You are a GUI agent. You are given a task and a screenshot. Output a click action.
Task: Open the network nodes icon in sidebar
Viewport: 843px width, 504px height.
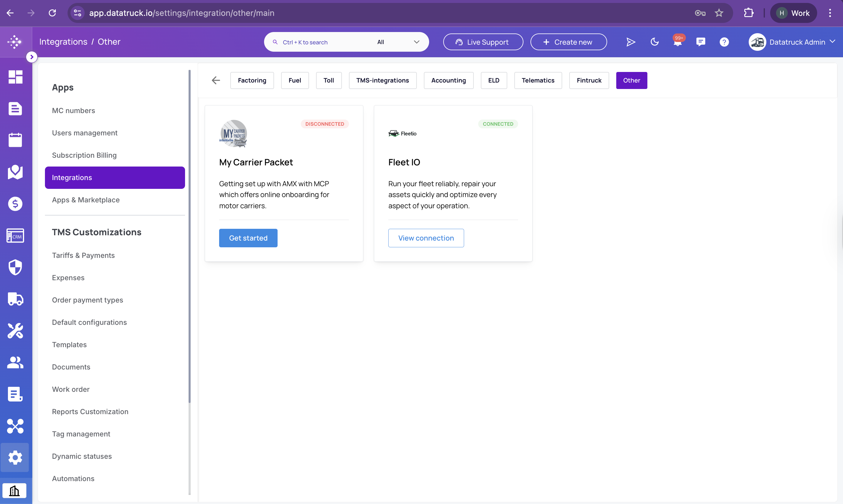point(15,426)
